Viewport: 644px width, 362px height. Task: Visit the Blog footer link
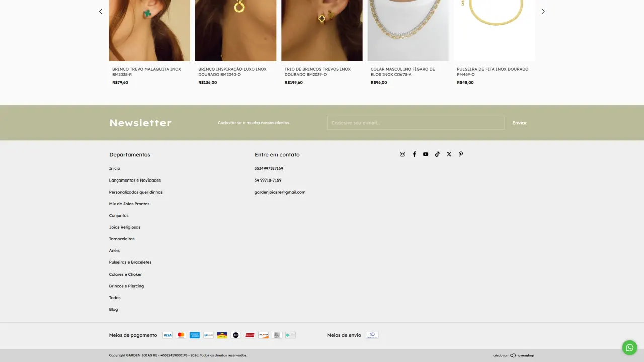[113, 309]
